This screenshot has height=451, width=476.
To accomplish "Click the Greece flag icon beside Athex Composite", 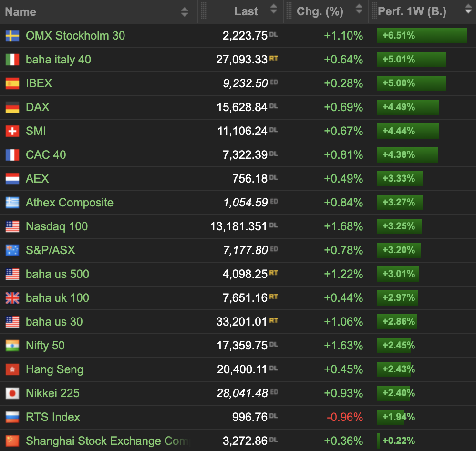I will point(12,203).
